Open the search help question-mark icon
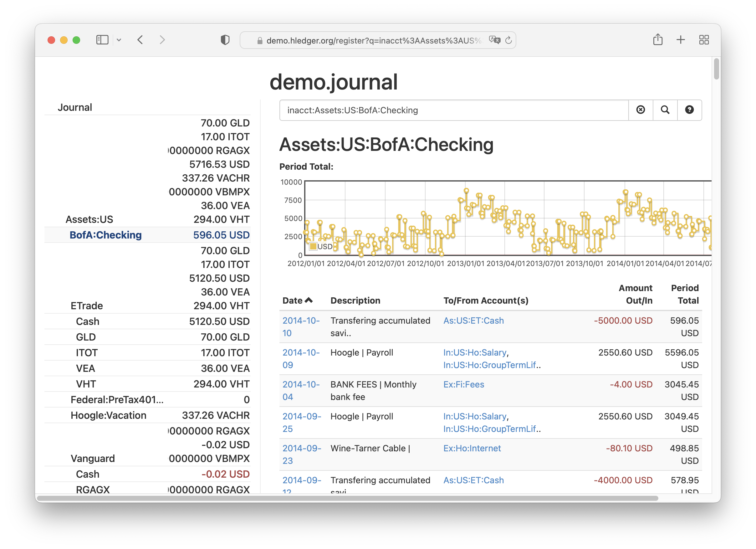Image resolution: width=756 pixels, height=549 pixels. pos(689,110)
